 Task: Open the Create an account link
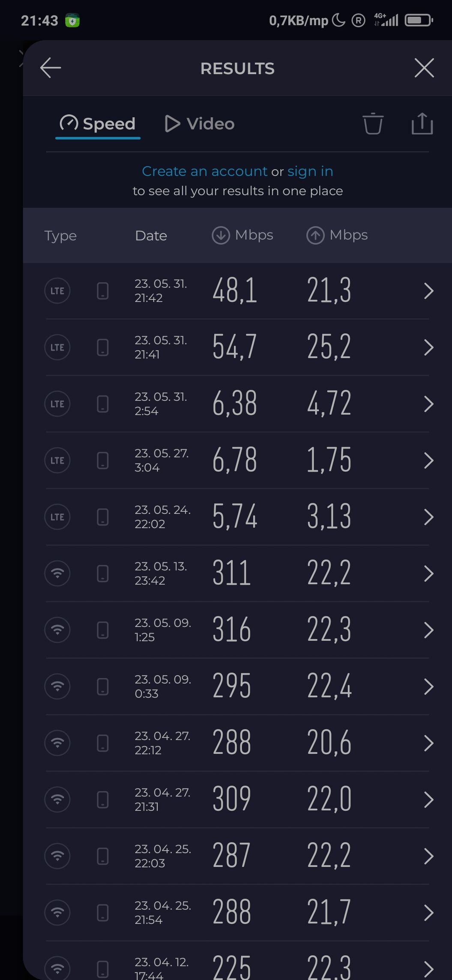[x=204, y=171]
